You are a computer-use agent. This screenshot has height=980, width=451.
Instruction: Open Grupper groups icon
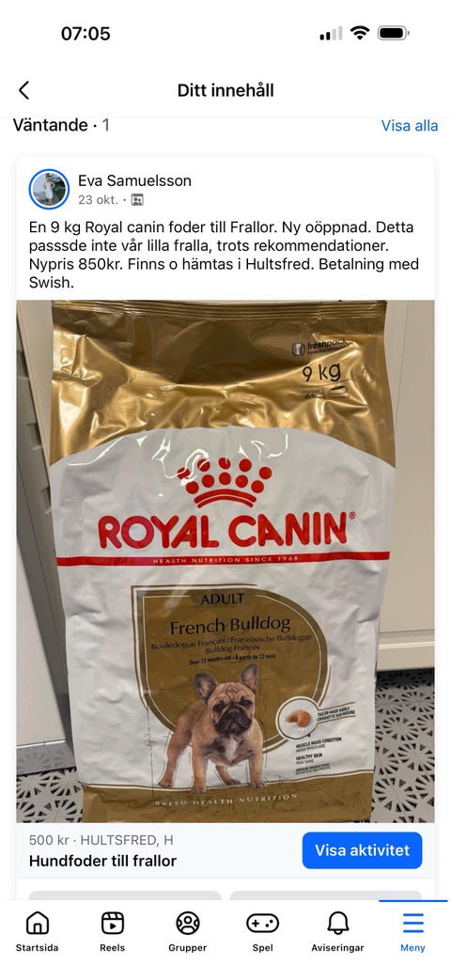coord(187,923)
